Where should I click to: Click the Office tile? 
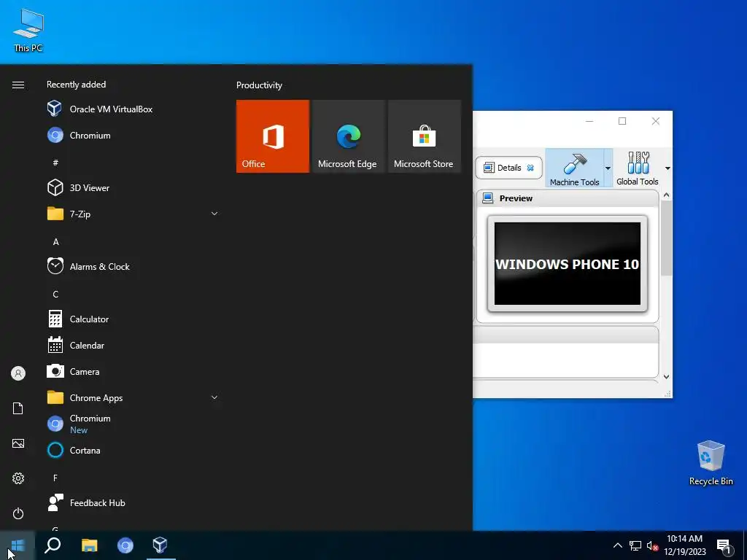click(273, 136)
